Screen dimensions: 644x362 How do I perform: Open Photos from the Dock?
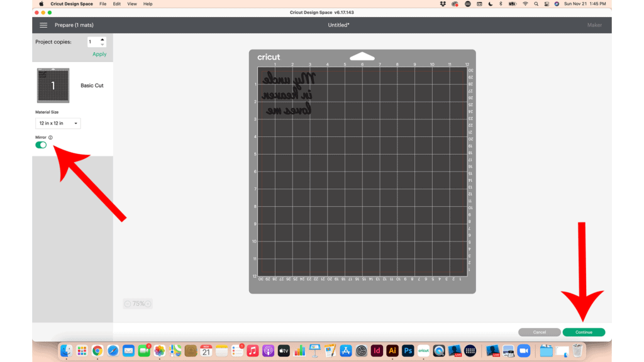[x=159, y=351]
